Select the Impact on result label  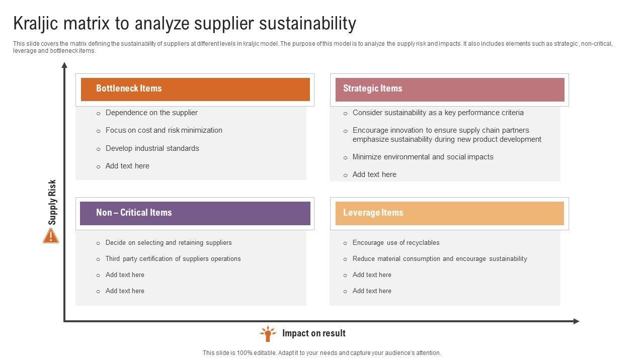pyautogui.click(x=314, y=333)
